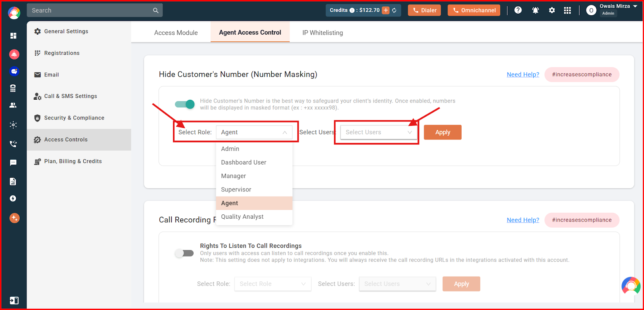The height and width of the screenshot is (310, 644).
Task: Choose Supervisor from the role list
Action: point(254,190)
